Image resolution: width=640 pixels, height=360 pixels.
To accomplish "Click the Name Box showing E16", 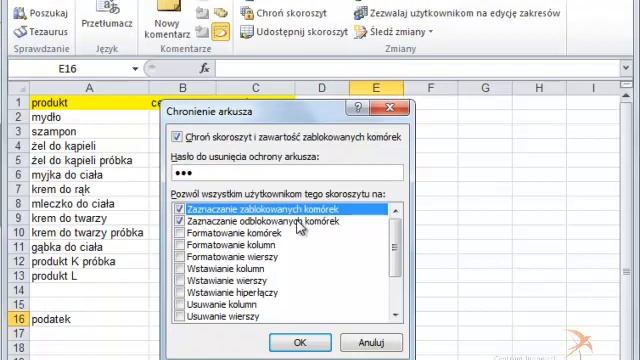I will click(x=68, y=69).
